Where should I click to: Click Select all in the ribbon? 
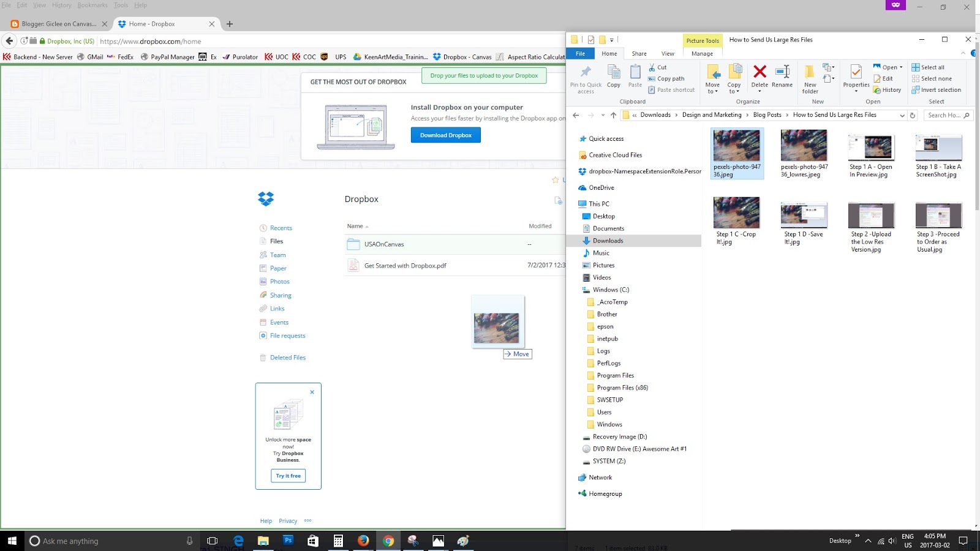[x=928, y=67]
